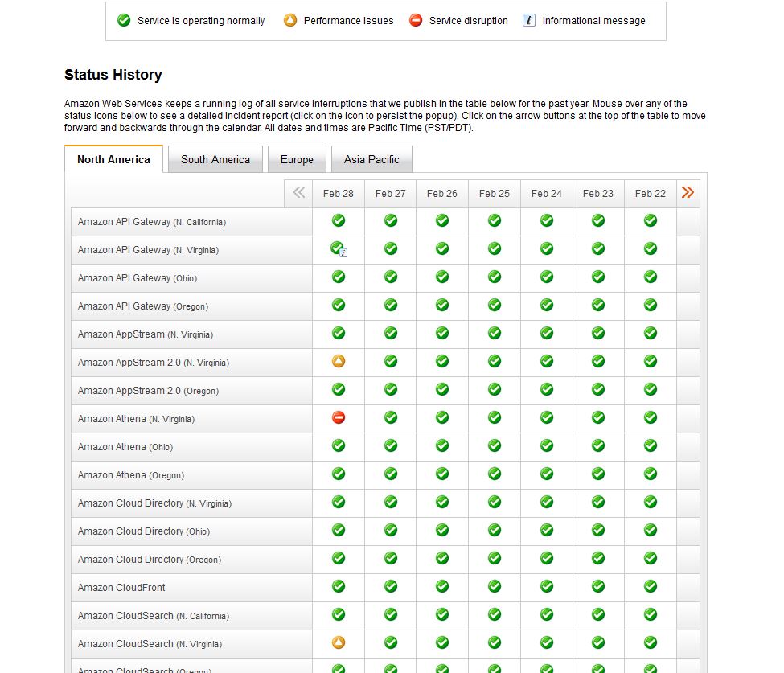This screenshot has width=784, height=673.
Task: Click CloudSearch N. Virginia Feb 28 warning icon
Action: pos(339,642)
